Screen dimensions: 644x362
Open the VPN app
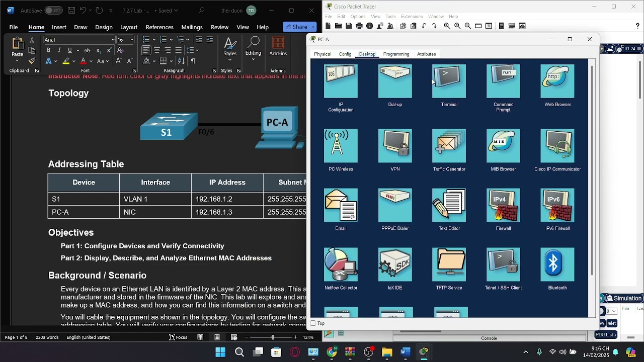395,146
